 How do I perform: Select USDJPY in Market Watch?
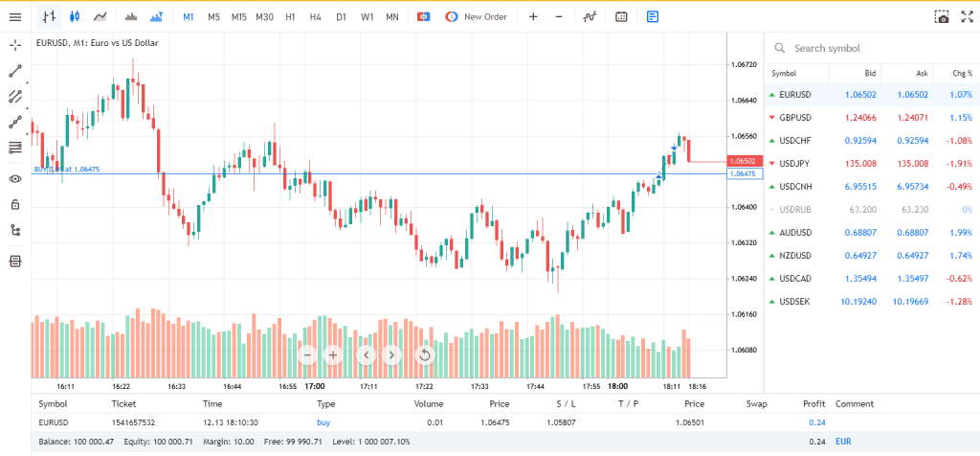[x=872, y=163]
